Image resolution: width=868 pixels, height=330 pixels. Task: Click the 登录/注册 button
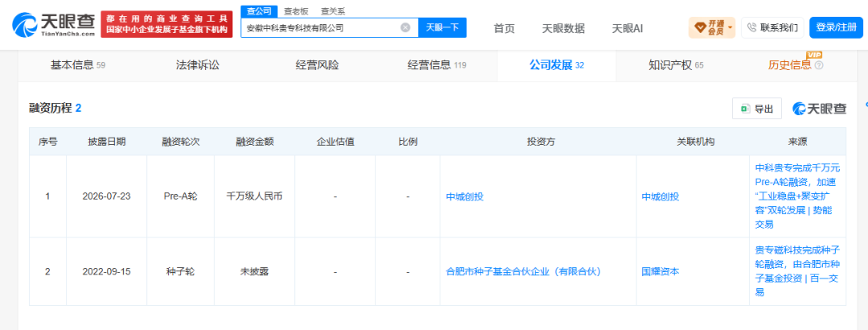click(836, 27)
